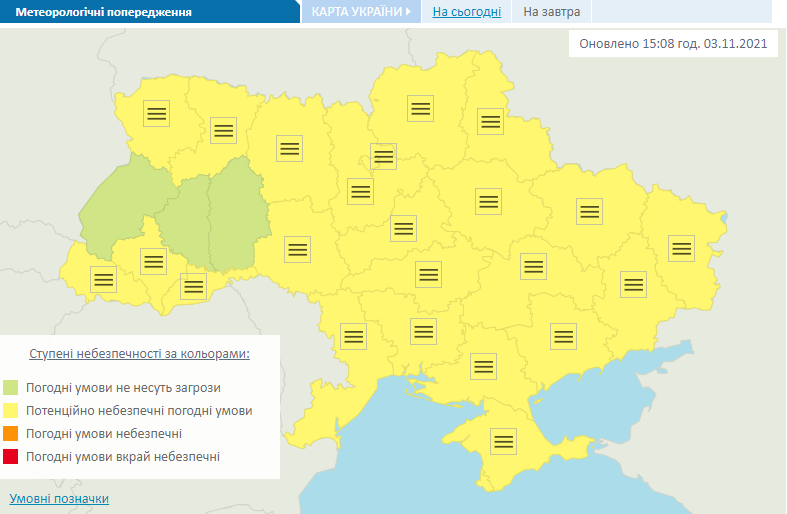Click the Метеорологічні попередження header title
This screenshot has width=787, height=514.
[103, 12]
